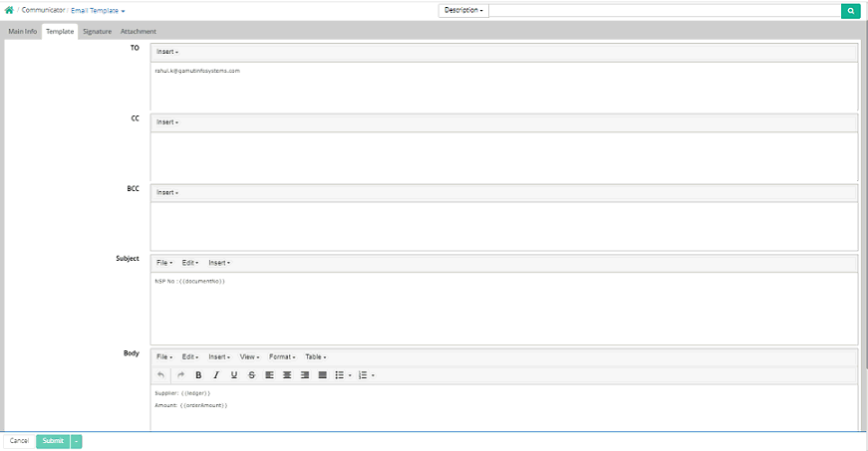Justify text in Body editor
Screen dimensions: 868x451
[x=321, y=375]
